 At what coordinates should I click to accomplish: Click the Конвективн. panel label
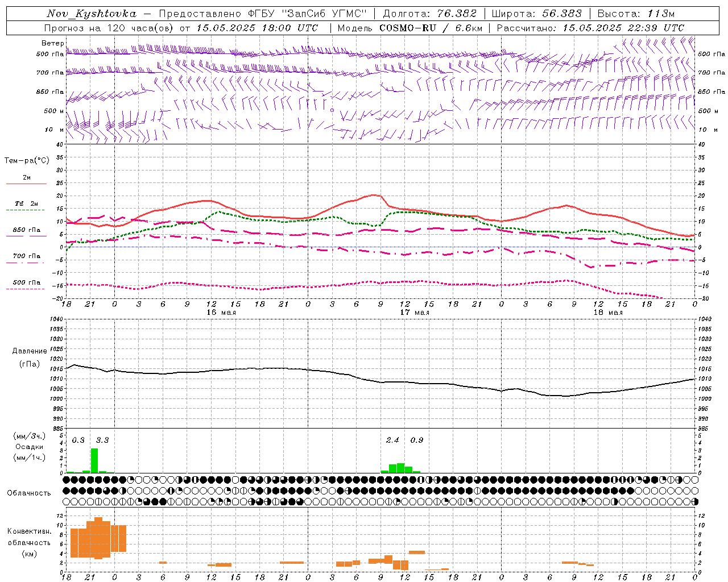pos(29,531)
